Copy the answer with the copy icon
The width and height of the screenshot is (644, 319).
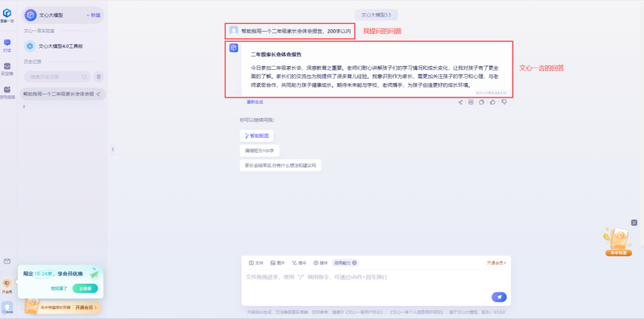pos(482,102)
